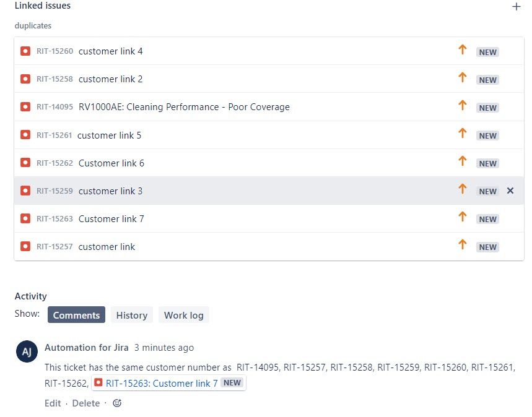Click the NEW status lozenge on RIT-15261
The width and height of the screenshot is (532, 417).
coord(487,135)
